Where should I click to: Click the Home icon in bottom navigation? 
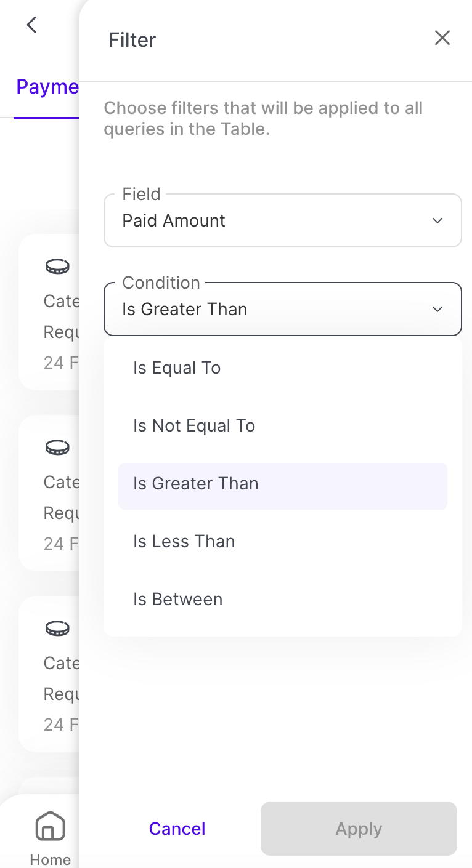(x=50, y=826)
